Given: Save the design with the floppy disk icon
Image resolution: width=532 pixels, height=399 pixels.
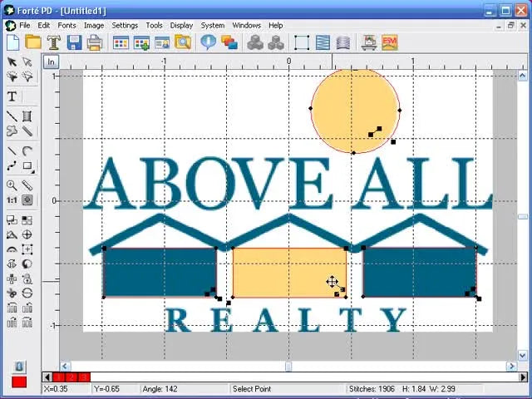Looking at the screenshot, I should (x=74, y=42).
